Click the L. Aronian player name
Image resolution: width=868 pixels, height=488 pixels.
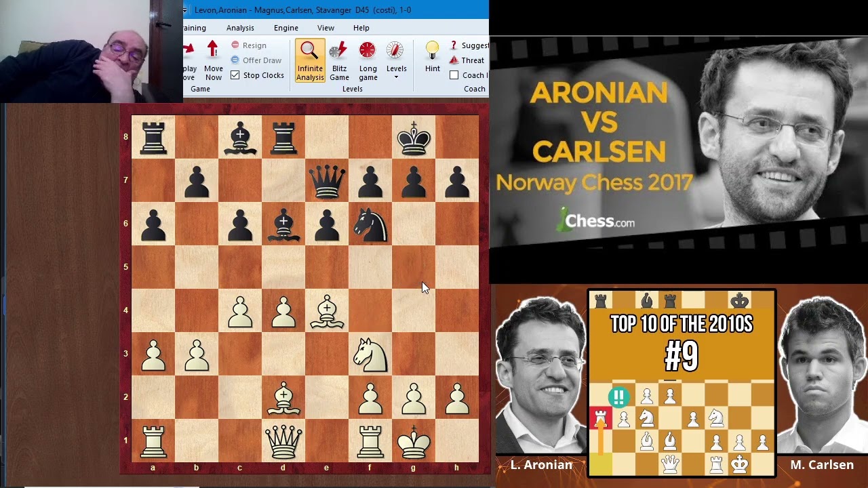(541, 465)
